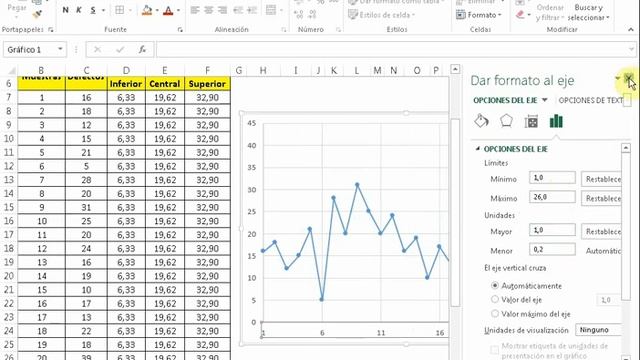Close the Dar formato al eje pane

pos(629,78)
